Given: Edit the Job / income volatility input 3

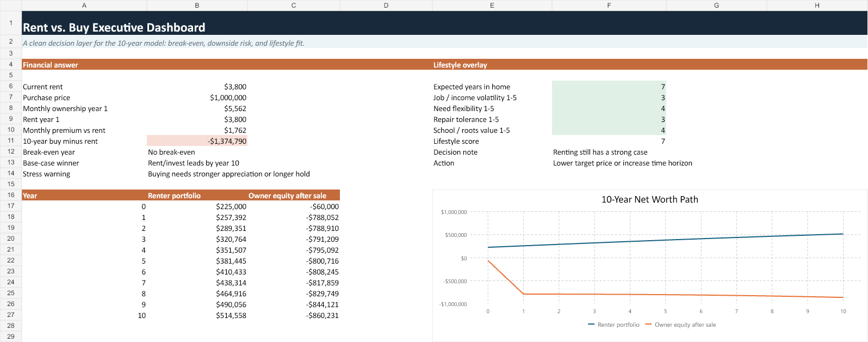Looking at the screenshot, I should pyautogui.click(x=609, y=97).
